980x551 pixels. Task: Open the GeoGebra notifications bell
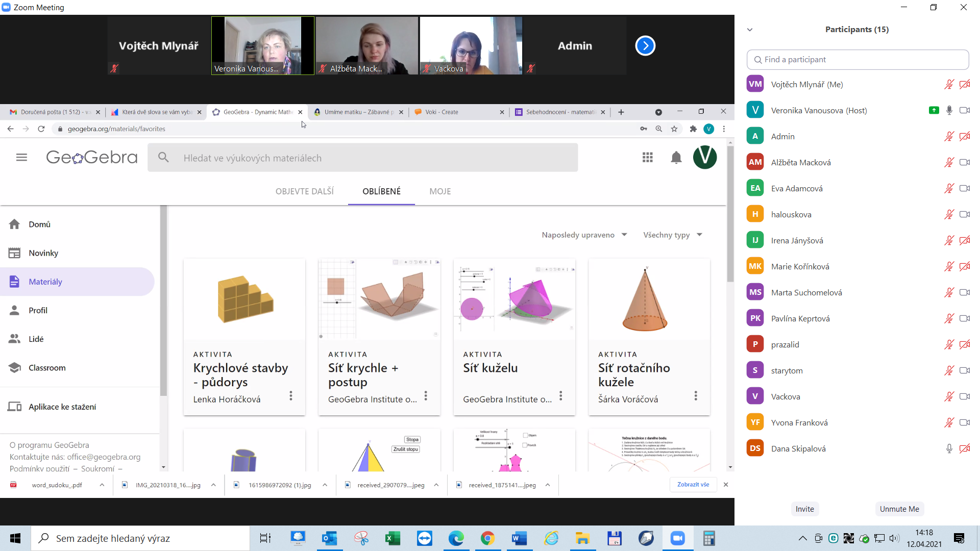(676, 157)
